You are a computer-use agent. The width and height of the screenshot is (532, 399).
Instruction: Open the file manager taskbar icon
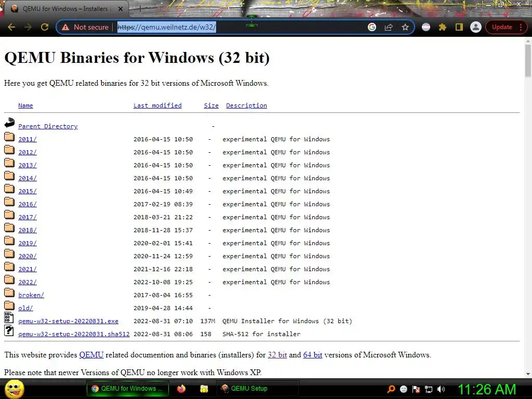(204, 389)
